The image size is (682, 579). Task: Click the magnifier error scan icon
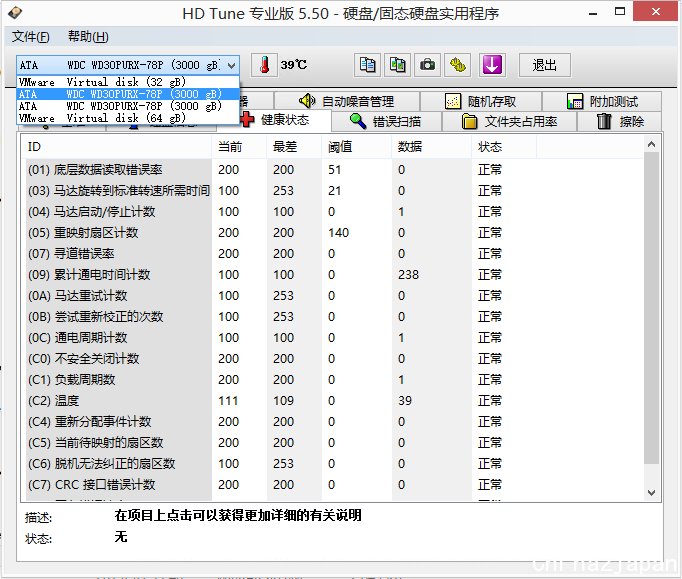358,121
